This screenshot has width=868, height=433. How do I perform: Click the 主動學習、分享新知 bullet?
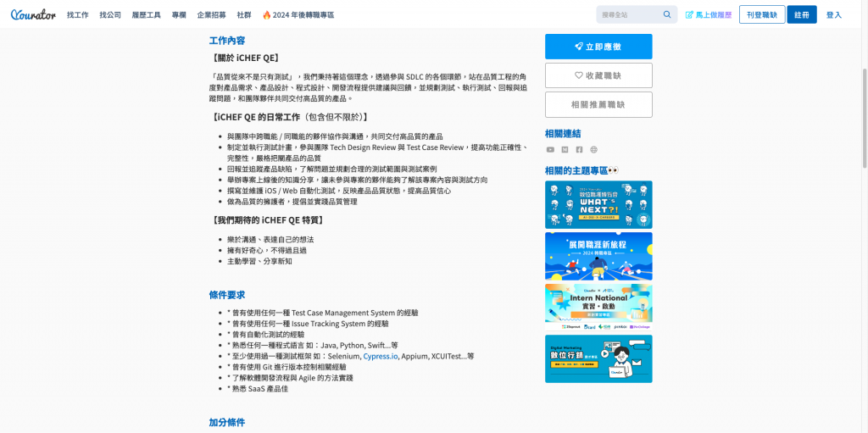tap(259, 261)
